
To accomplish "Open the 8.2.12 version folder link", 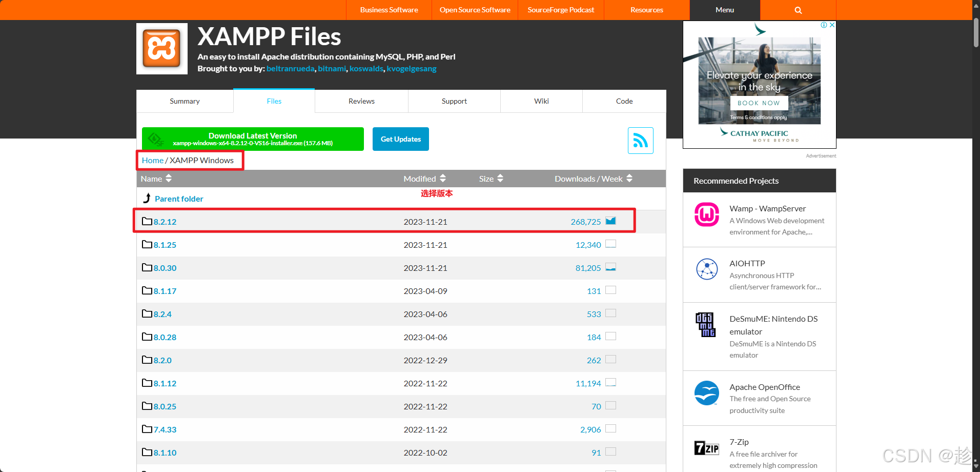I will click(x=165, y=222).
